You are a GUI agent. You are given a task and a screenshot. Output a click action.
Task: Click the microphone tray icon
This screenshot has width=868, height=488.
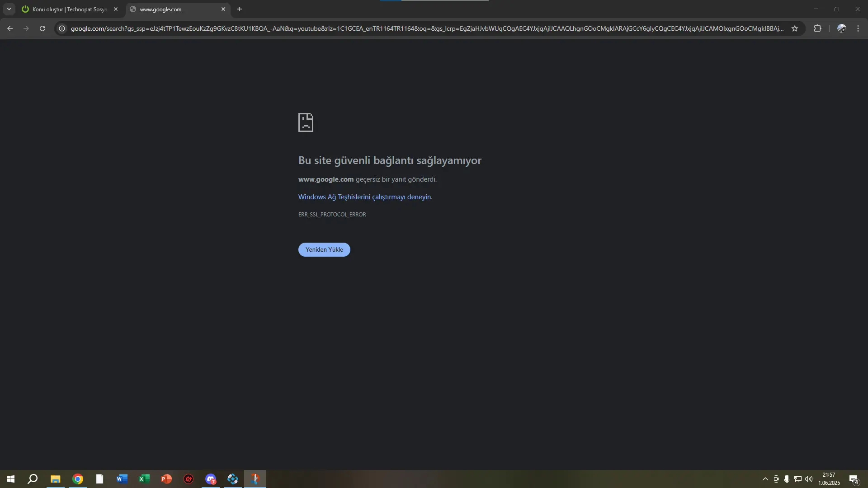click(787, 479)
